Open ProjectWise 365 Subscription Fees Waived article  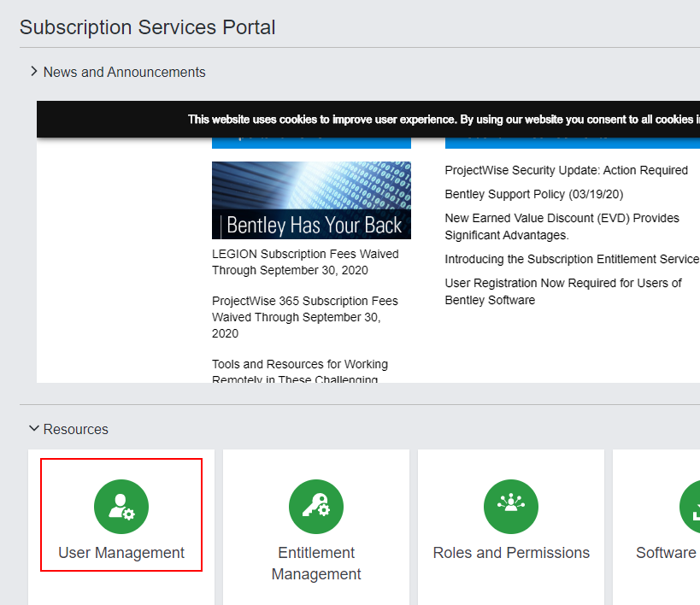click(305, 317)
